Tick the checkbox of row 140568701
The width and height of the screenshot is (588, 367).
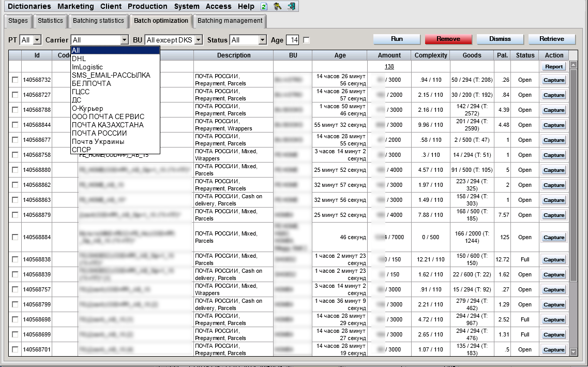(15, 349)
